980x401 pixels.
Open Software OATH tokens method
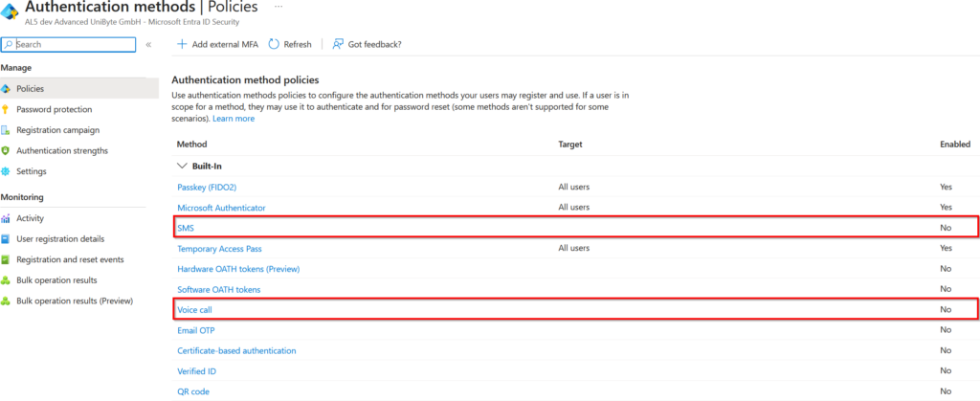(x=219, y=290)
